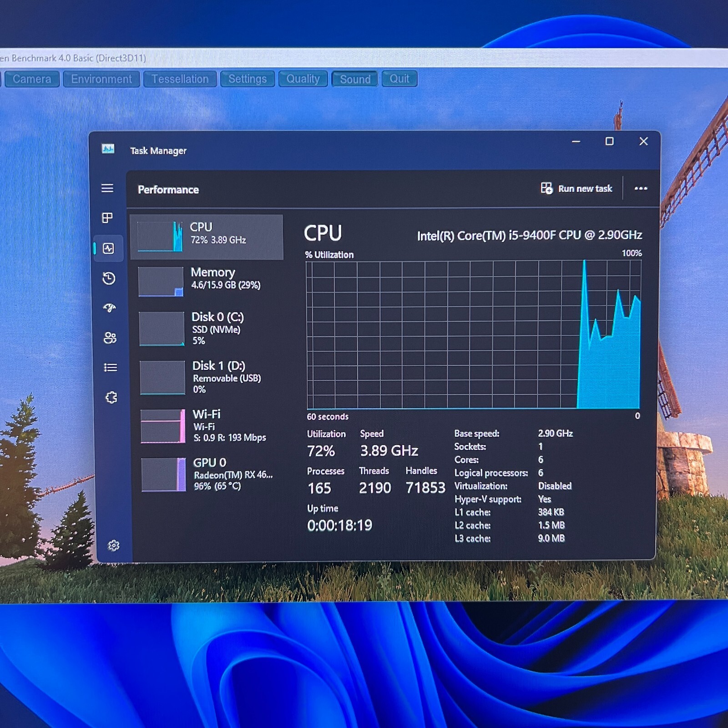
Task: Open the App history icon in sidebar
Action: click(109, 278)
